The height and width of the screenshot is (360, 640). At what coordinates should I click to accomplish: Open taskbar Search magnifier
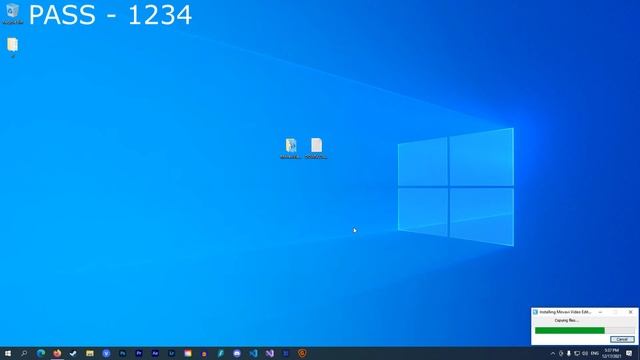[24, 353]
